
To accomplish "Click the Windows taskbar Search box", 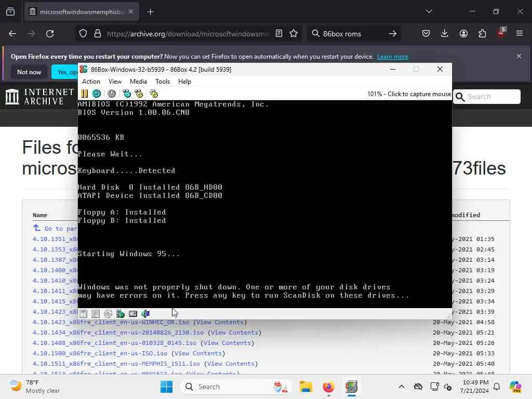I will 236,387.
